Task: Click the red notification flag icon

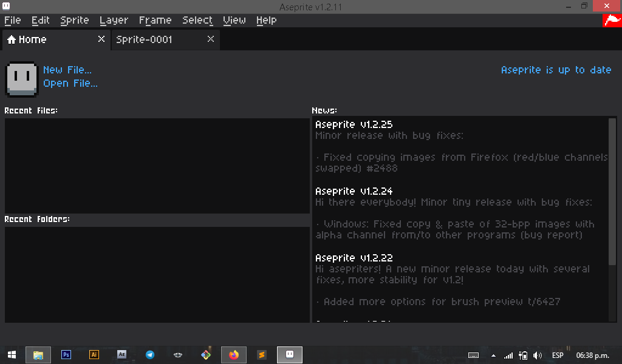Action: (612, 21)
